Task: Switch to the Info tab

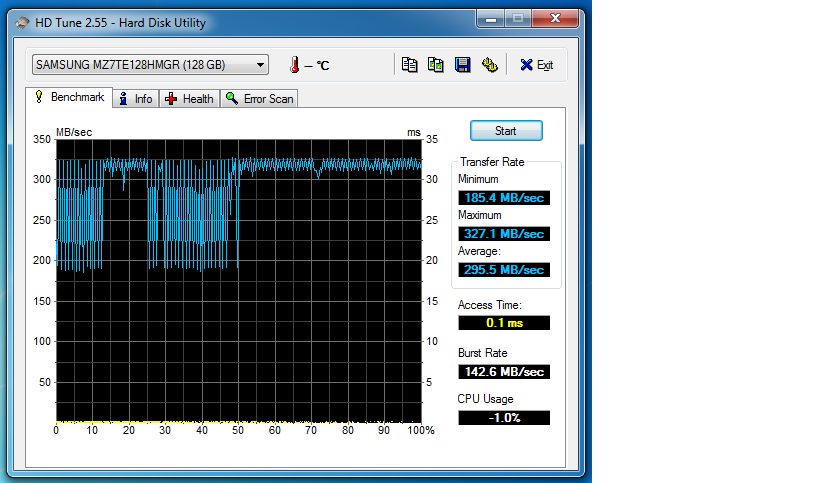Action: point(136,99)
